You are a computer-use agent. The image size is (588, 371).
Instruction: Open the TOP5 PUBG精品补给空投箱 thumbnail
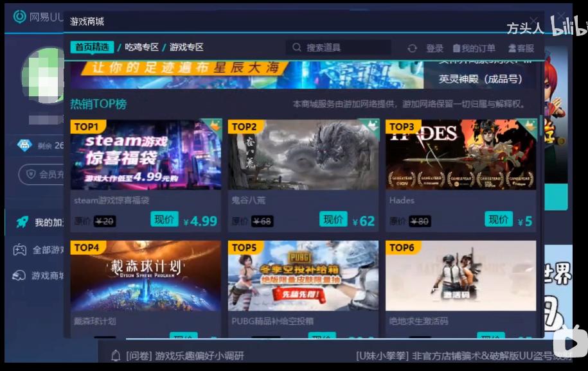click(303, 275)
